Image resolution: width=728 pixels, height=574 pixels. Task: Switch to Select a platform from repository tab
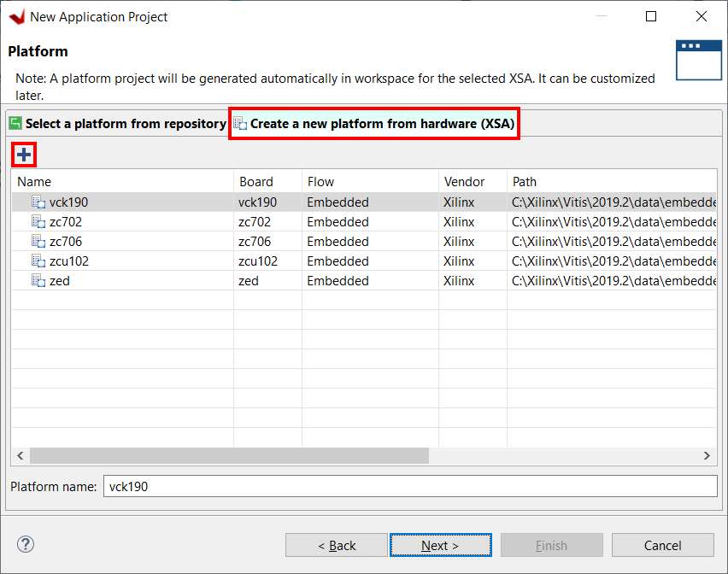[117, 124]
